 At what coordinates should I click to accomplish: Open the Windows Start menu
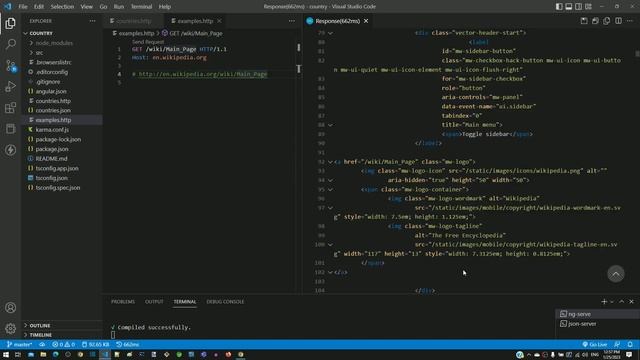point(6,355)
